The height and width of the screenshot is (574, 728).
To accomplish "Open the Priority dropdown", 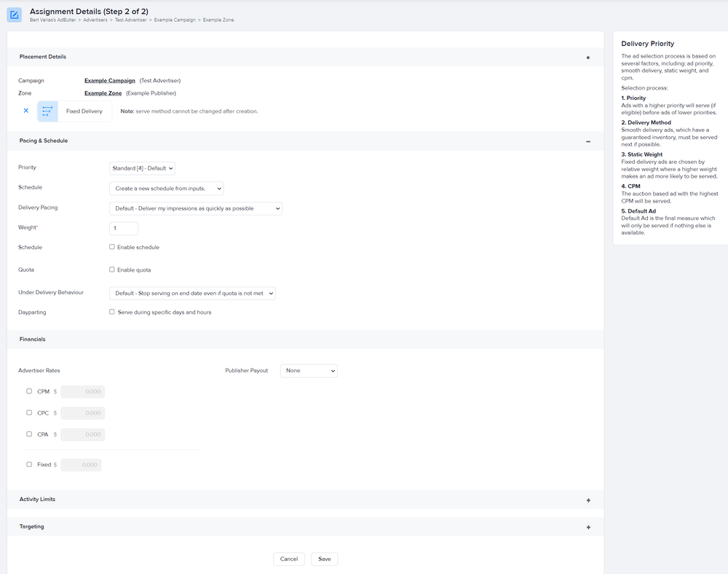I will pyautogui.click(x=142, y=168).
